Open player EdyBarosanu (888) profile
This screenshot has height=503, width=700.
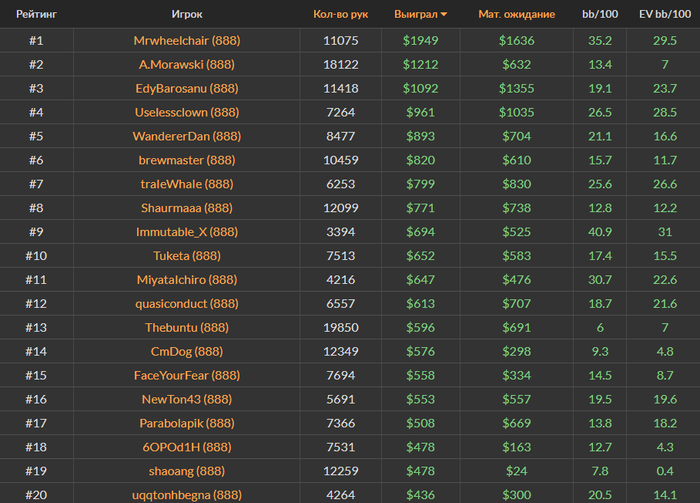click(187, 88)
